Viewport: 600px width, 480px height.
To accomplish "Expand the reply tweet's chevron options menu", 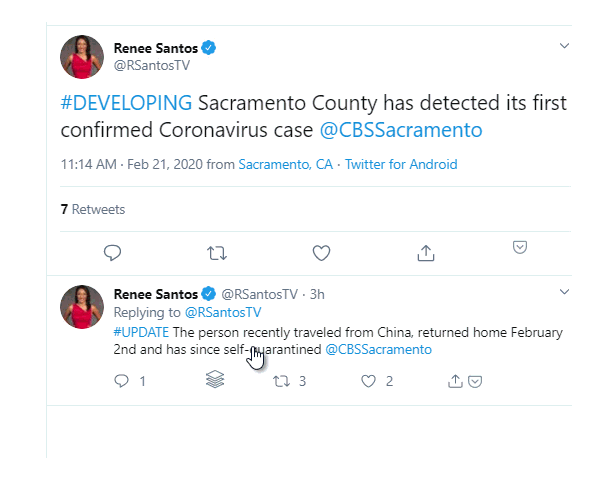I will coord(564,292).
